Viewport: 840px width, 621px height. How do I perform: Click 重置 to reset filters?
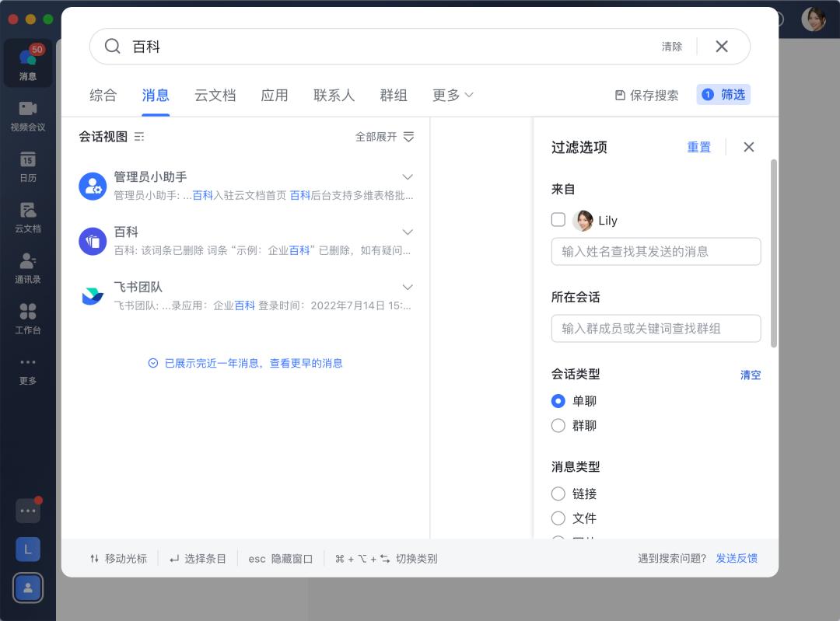tap(698, 147)
